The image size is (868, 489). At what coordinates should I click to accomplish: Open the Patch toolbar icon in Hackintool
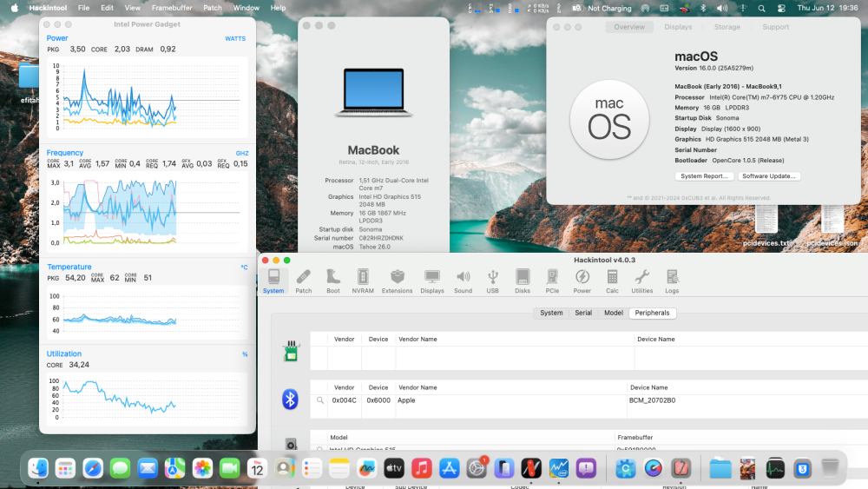(303, 281)
